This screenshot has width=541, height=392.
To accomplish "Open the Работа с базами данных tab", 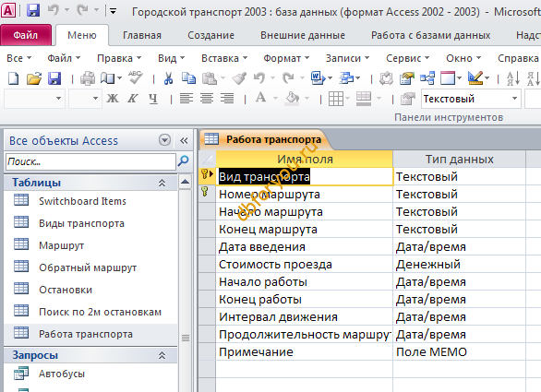I will 430,35.
